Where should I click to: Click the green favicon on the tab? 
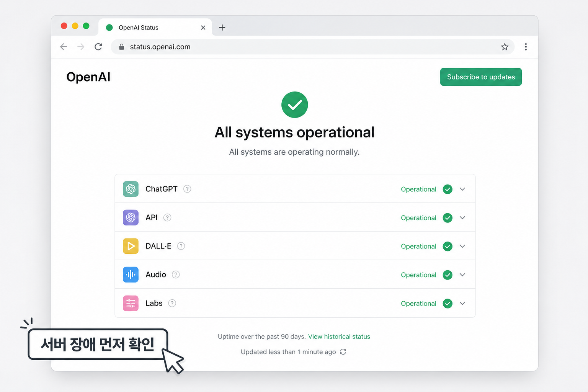109,28
